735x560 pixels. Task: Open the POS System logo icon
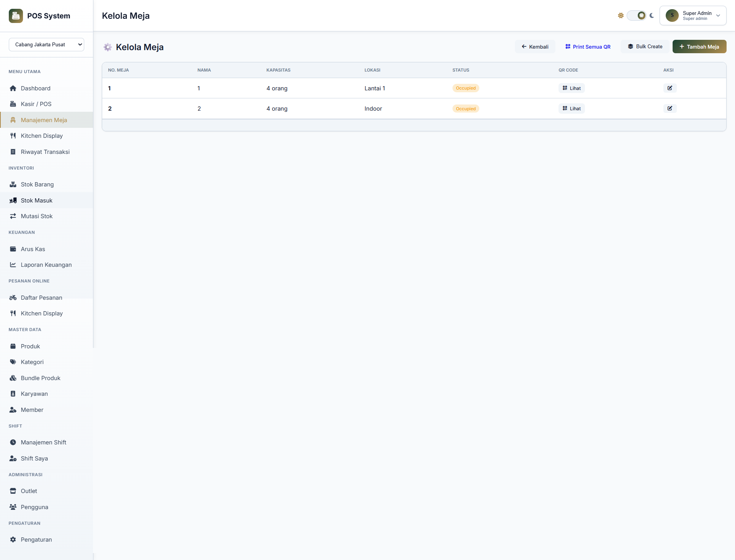pos(16,16)
